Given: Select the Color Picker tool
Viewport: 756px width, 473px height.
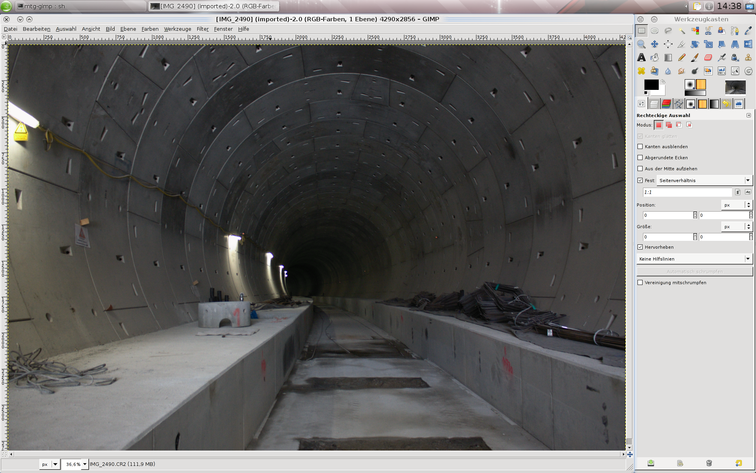Looking at the screenshot, I should click(x=748, y=30).
